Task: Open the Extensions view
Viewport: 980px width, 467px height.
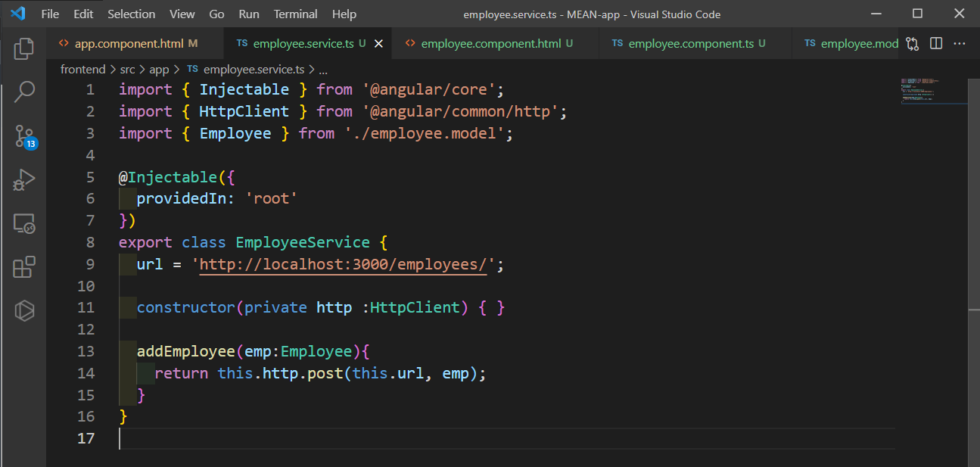Action: click(x=23, y=267)
